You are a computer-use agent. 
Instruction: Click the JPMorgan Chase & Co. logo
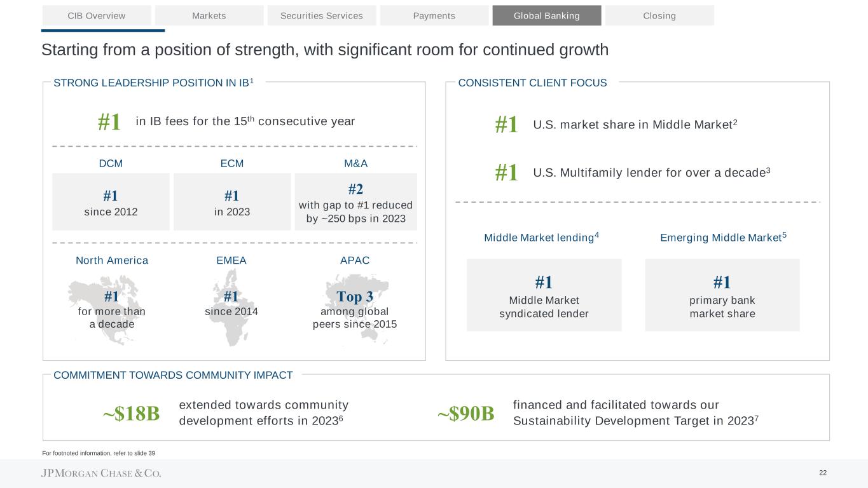pyautogui.click(x=102, y=473)
